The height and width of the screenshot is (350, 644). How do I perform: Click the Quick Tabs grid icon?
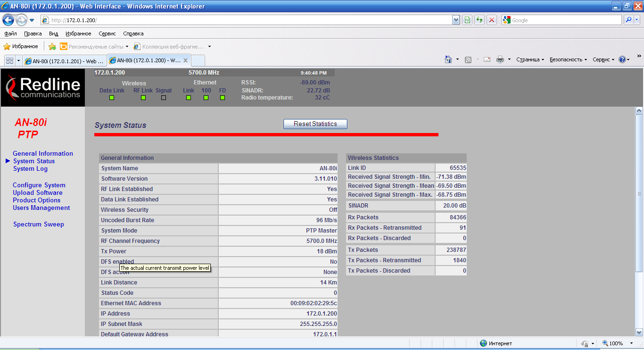coord(9,60)
